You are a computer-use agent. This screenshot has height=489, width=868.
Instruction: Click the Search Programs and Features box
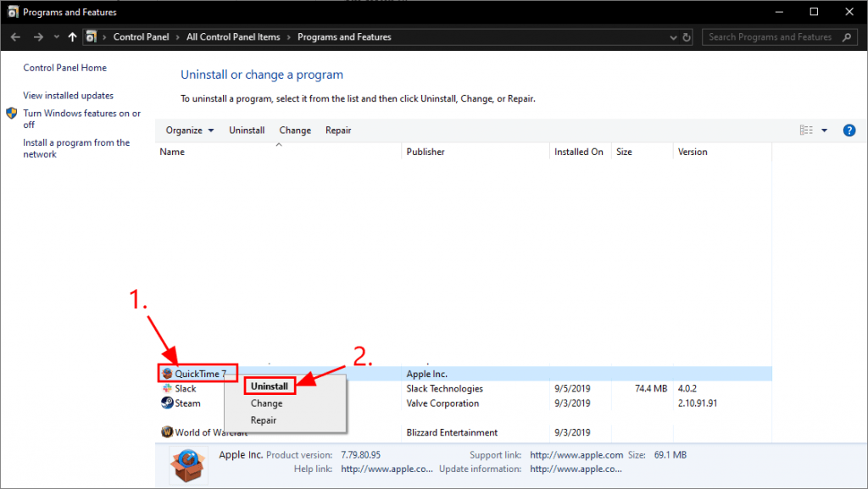(x=770, y=37)
